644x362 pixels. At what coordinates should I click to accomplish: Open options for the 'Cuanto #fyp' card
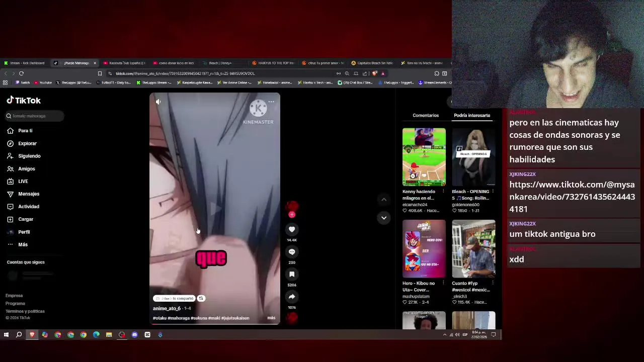[x=493, y=283]
